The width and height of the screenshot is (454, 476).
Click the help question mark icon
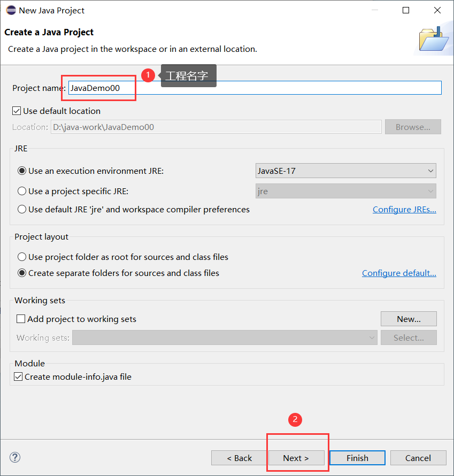point(15,457)
